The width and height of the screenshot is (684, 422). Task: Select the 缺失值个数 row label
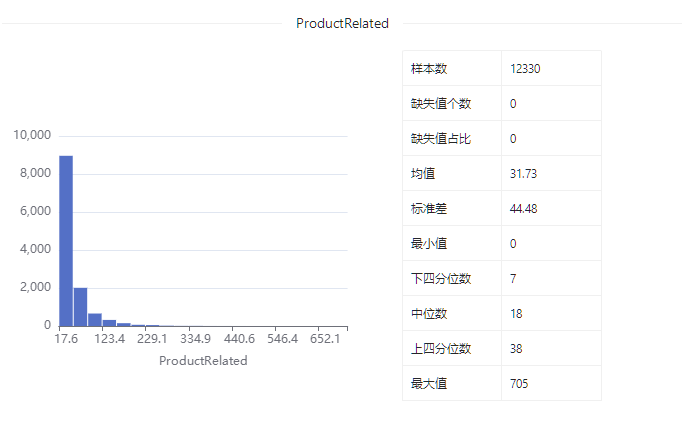tap(441, 104)
